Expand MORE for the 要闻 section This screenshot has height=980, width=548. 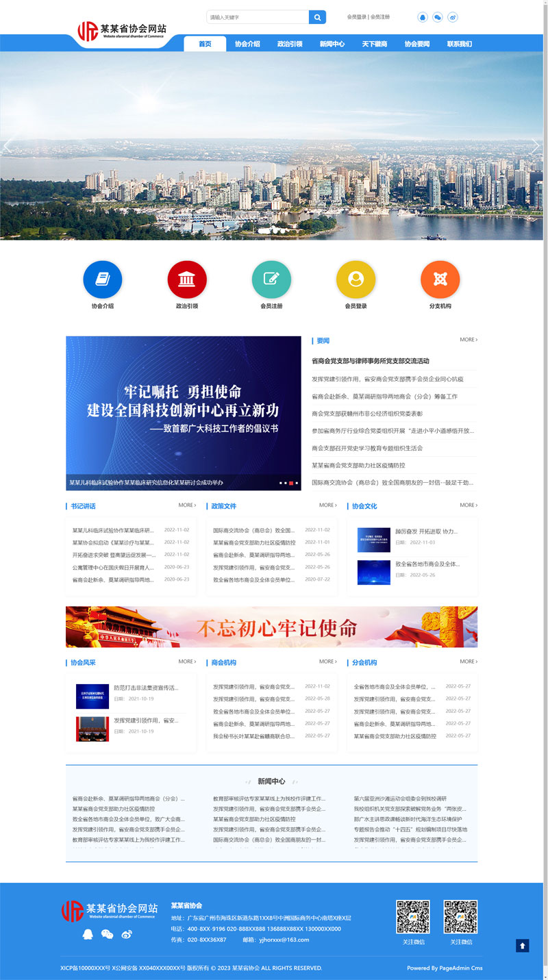coord(469,340)
